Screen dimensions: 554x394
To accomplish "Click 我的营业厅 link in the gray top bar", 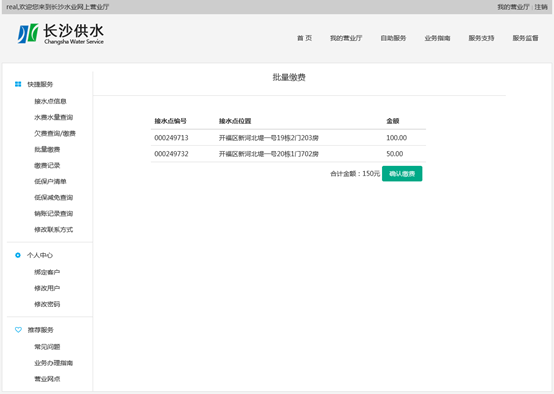I will tap(513, 7).
